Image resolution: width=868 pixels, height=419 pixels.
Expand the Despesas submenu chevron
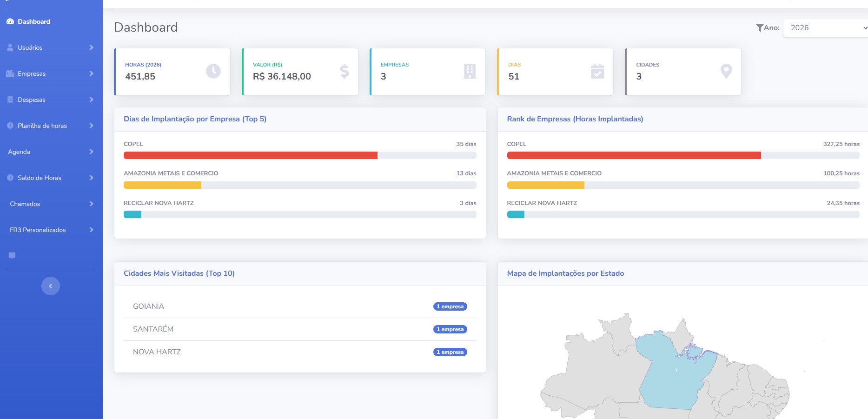pyautogui.click(x=92, y=100)
